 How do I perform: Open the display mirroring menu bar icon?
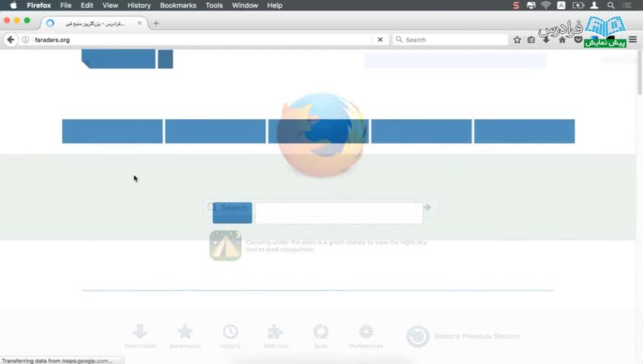coord(531,5)
